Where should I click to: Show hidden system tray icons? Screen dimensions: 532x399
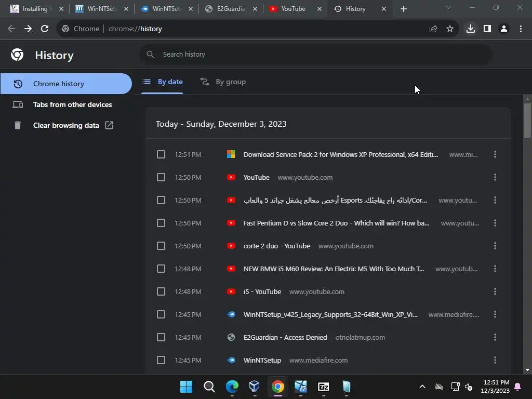tap(422, 387)
